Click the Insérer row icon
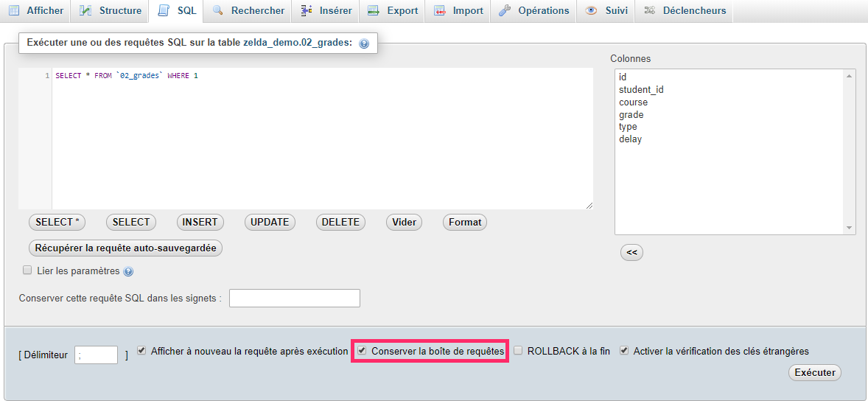 point(307,10)
